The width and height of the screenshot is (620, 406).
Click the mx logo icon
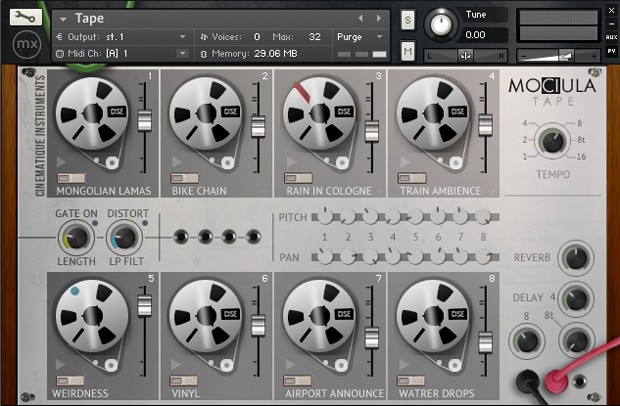27,44
